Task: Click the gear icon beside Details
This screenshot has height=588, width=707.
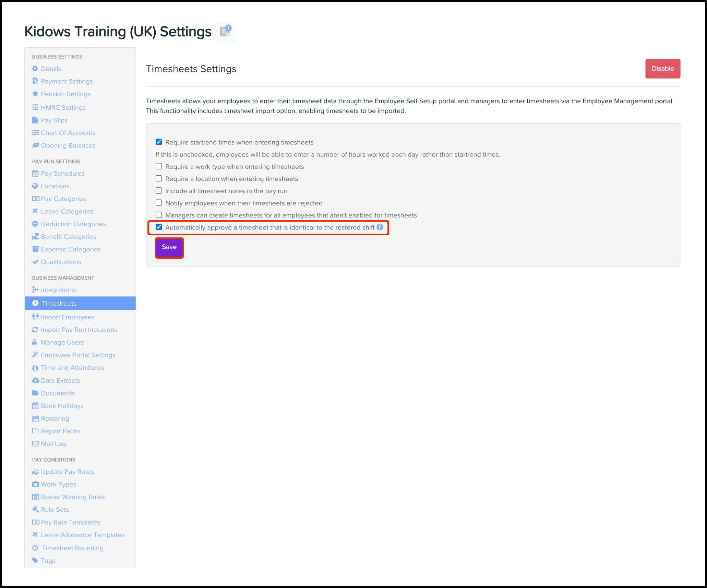Action: tap(35, 69)
